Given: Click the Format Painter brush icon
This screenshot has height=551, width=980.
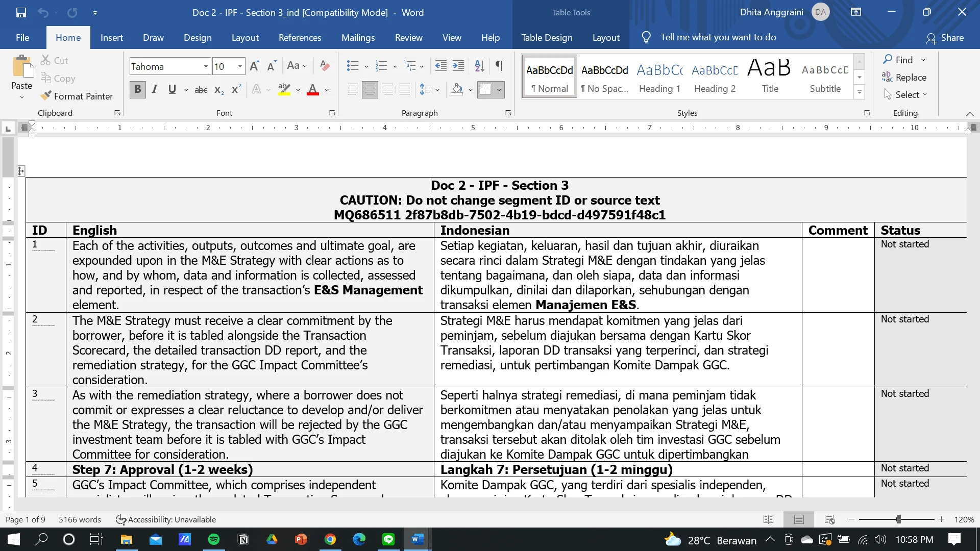Looking at the screenshot, I should point(46,96).
